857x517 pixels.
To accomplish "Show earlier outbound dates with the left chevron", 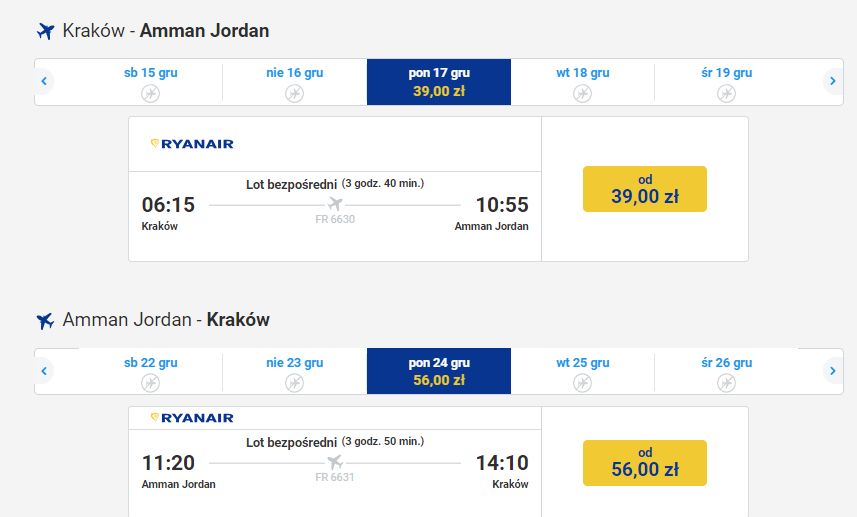I will (x=44, y=81).
